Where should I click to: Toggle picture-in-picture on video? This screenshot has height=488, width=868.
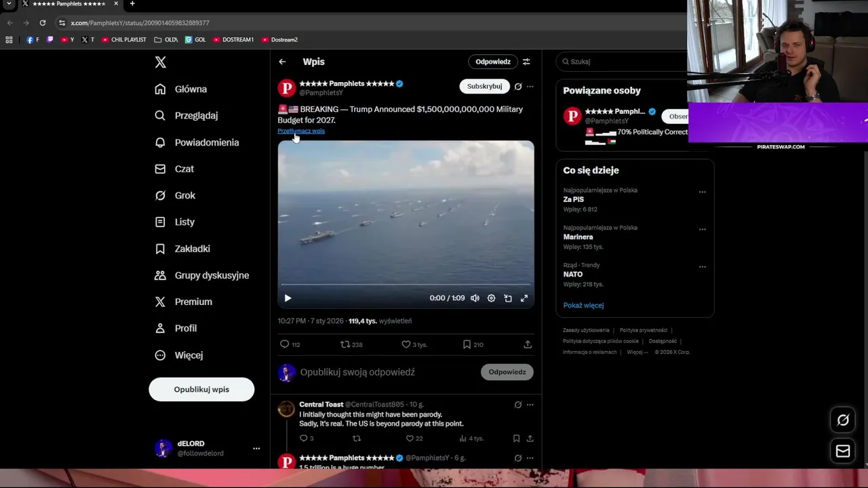508,298
